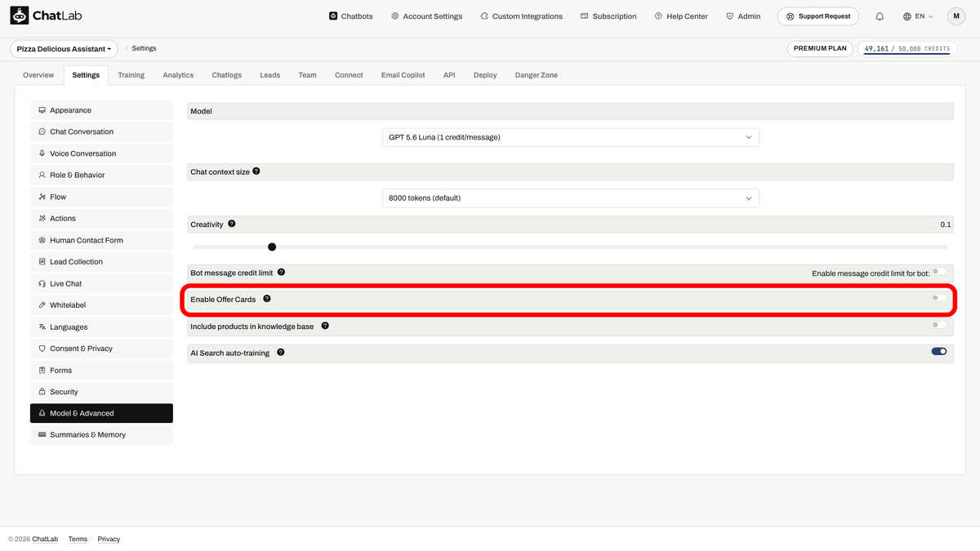This screenshot has height=551, width=980.
Task: Click the Support Request button
Action: (819, 16)
